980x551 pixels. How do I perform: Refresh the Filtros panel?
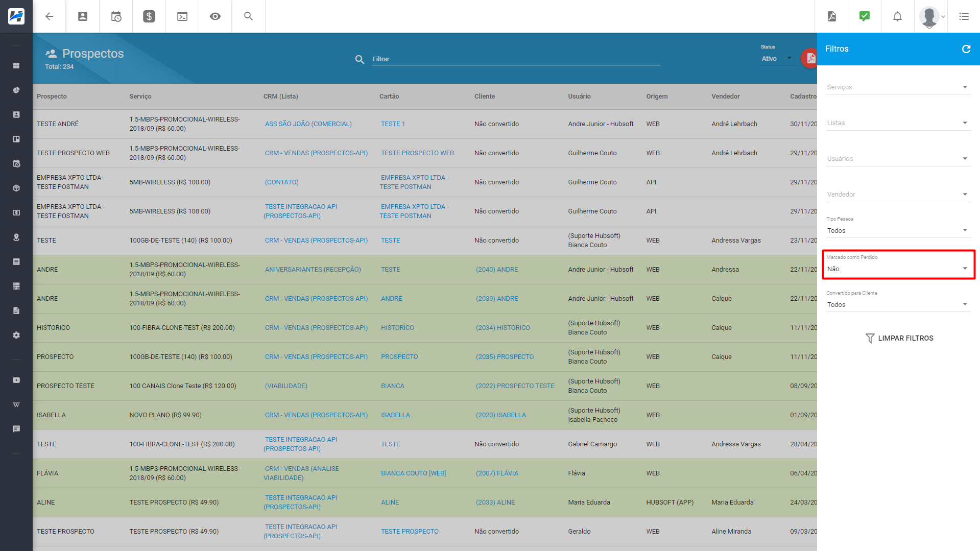pyautogui.click(x=966, y=49)
